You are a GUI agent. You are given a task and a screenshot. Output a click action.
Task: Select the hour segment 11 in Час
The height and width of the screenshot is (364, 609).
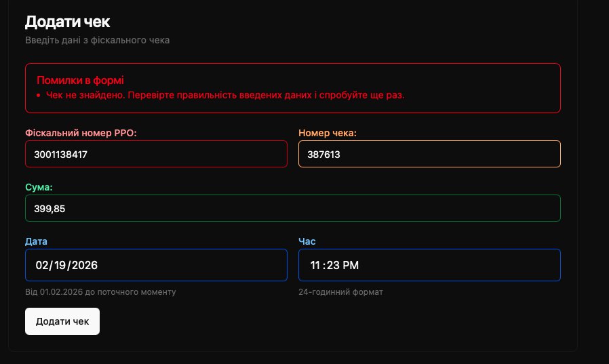click(x=315, y=265)
